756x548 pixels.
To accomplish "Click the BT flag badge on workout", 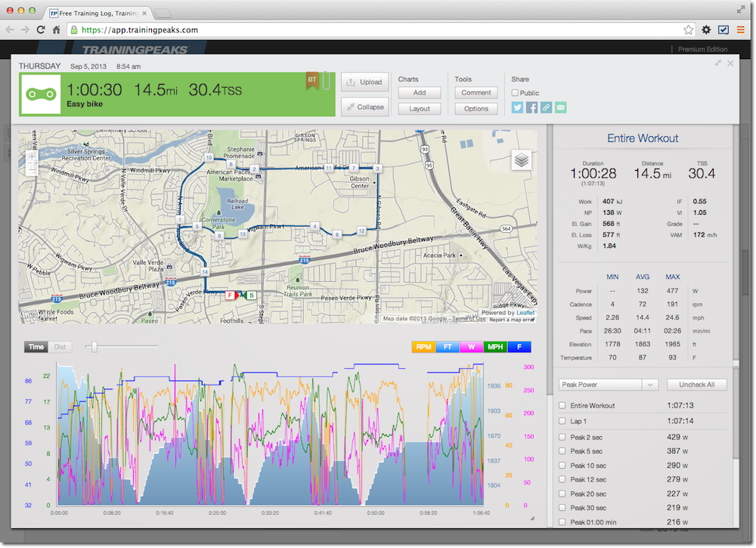I will 312,80.
